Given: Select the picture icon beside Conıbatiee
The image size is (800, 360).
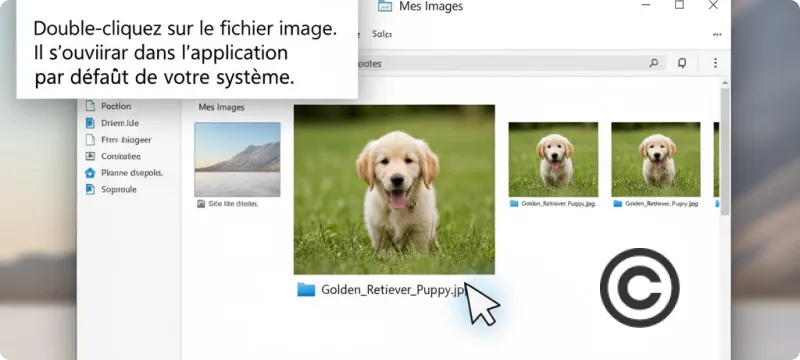Looking at the screenshot, I should pos(90,156).
